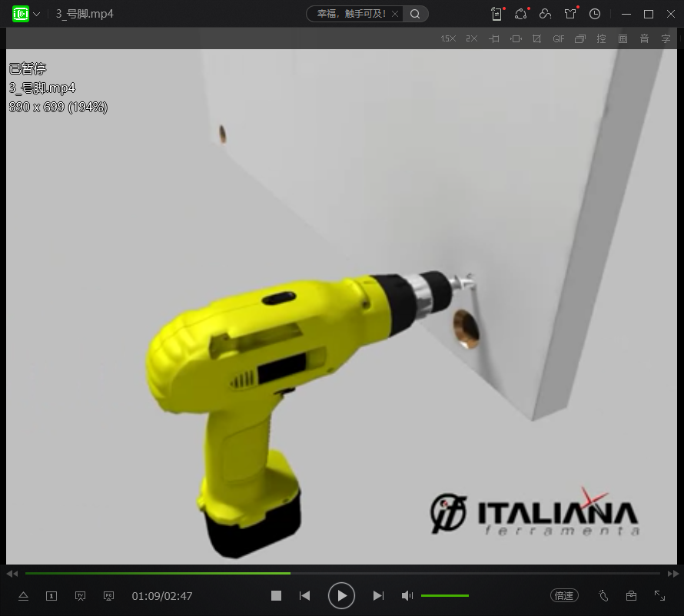684x616 pixels.
Task: Open the 倍速 speed button
Action: (564, 595)
